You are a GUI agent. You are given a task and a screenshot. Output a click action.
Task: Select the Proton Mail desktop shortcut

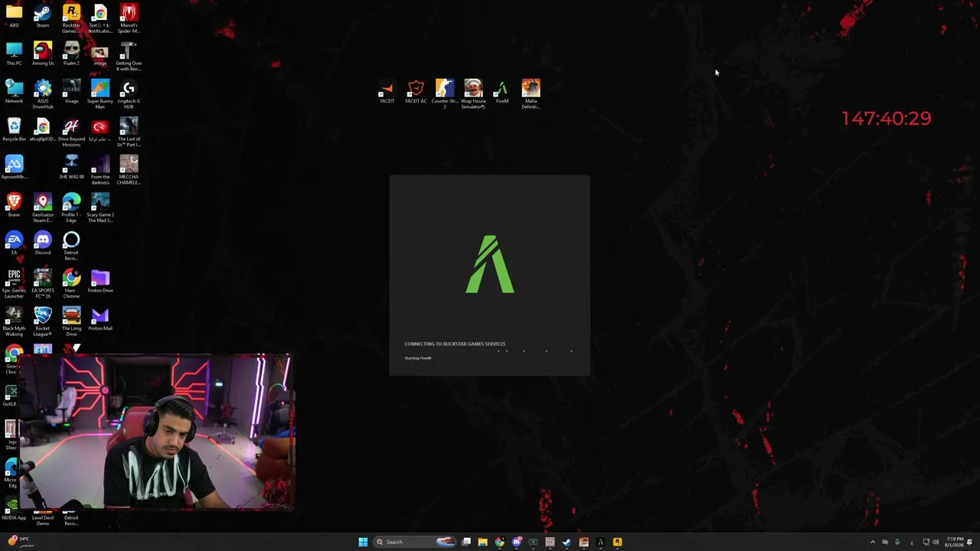coord(100,319)
